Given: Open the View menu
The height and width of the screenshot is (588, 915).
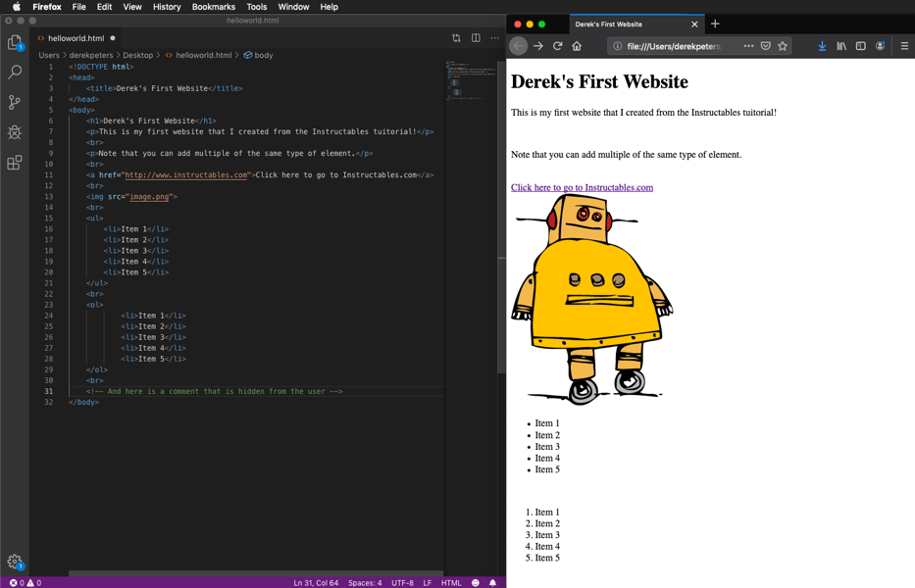Looking at the screenshot, I should click(x=131, y=7).
